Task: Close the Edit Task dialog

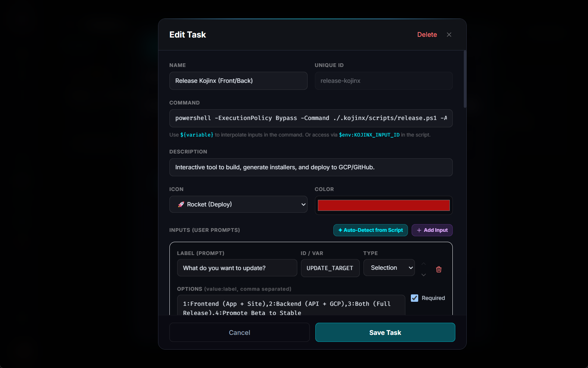Action: point(449,35)
